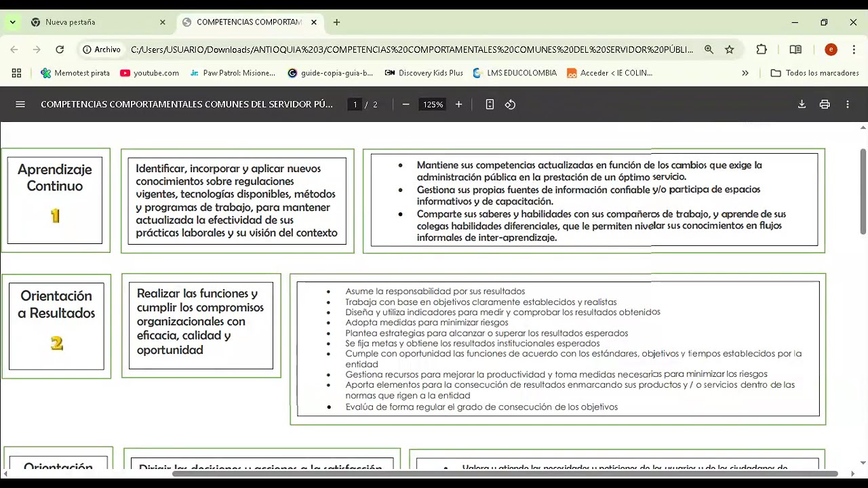Rotate the PDF counterclockwise
Image resolution: width=868 pixels, height=488 pixels.
click(x=510, y=104)
